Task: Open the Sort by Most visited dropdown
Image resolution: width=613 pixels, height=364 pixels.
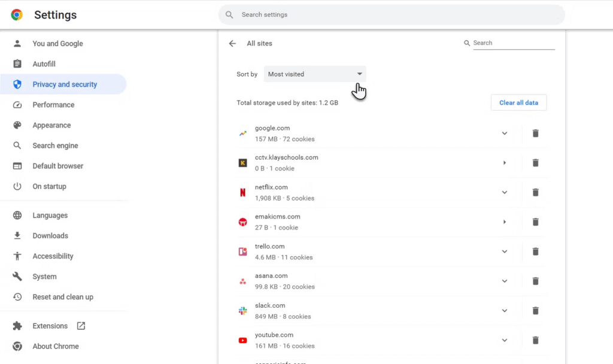Action: 315,74
